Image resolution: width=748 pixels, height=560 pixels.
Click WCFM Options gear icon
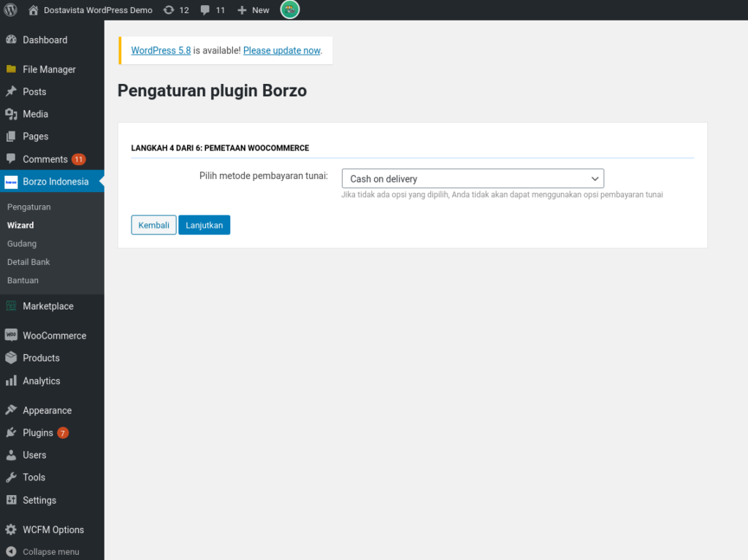coord(11,529)
